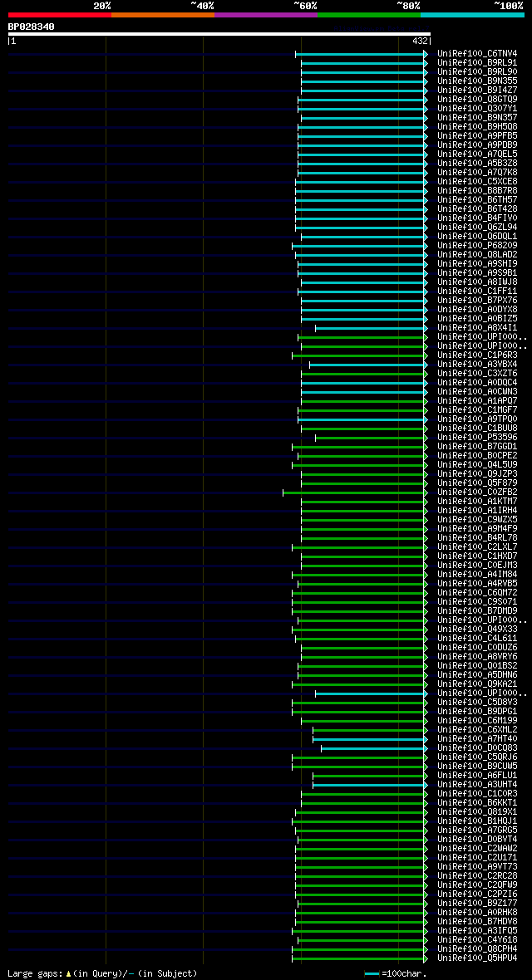Open hit UniRef100_Q307Y1
532x980 pixels.
coord(477,109)
